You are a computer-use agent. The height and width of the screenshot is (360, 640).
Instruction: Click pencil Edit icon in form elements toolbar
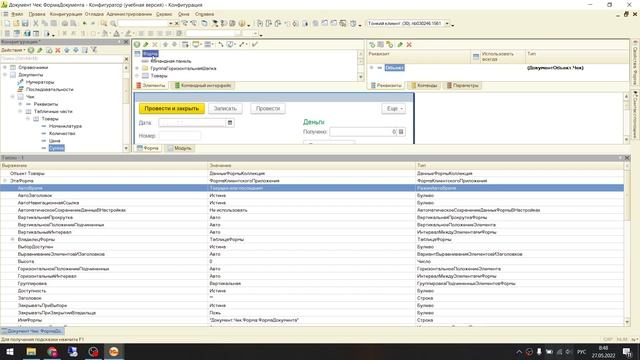[x=146, y=44]
